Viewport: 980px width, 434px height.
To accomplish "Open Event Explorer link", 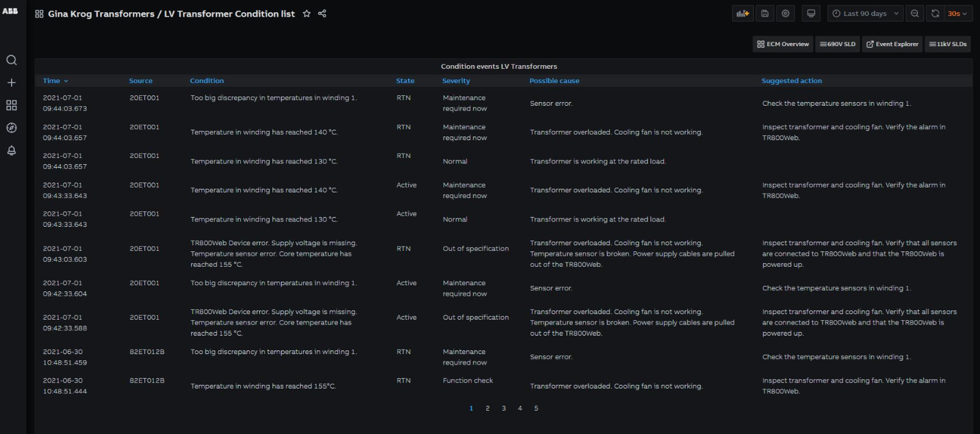I will pos(892,44).
